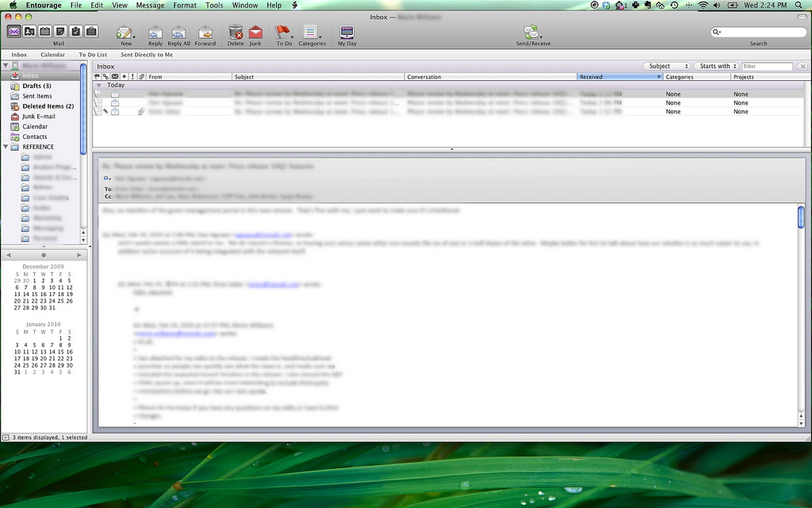Viewport: 812px width, 508px height.
Task: Open Spotlight search in the menu bar
Action: [799, 6]
